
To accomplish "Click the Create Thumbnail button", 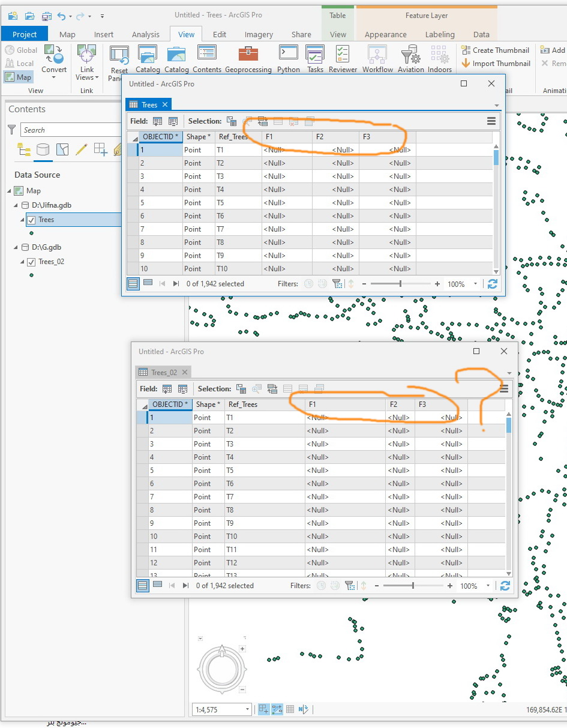I will 496,50.
